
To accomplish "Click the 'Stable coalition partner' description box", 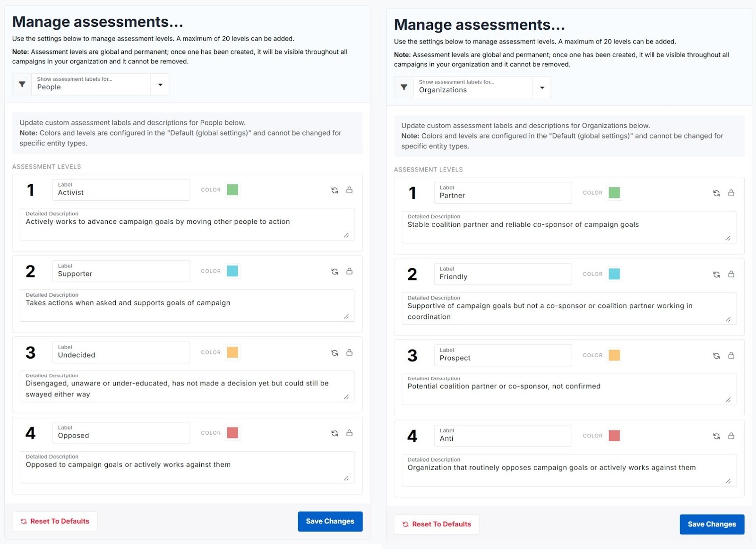I will point(569,227).
